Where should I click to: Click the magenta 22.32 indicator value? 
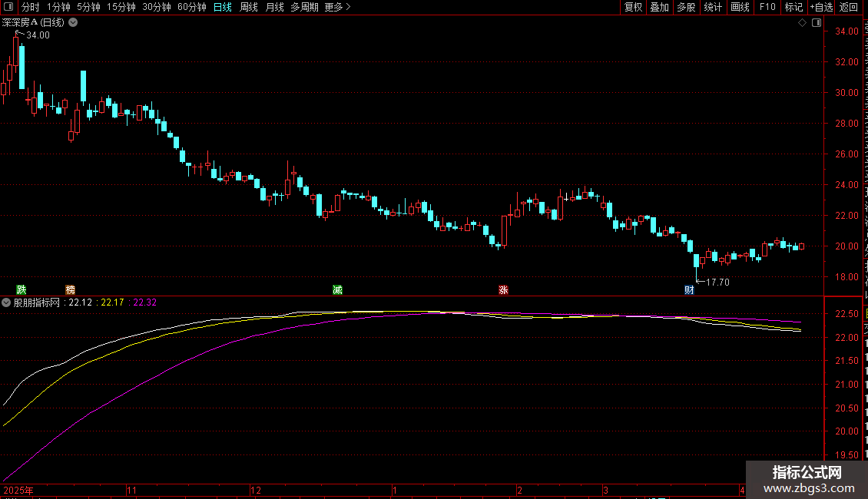tap(144, 302)
